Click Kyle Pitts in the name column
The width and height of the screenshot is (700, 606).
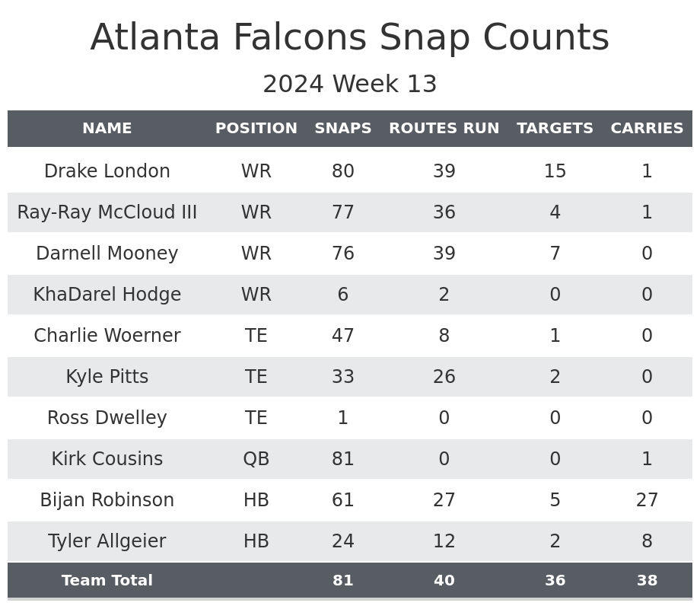pyautogui.click(x=107, y=377)
